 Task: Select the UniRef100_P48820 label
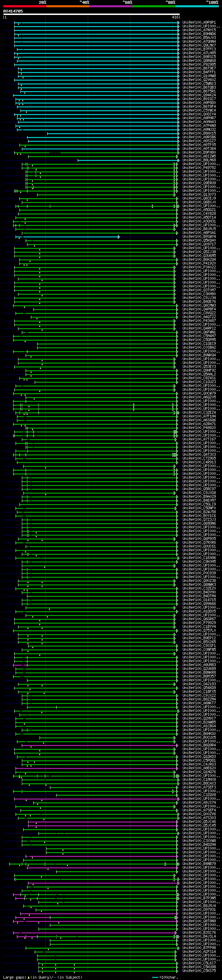(199, 428)
